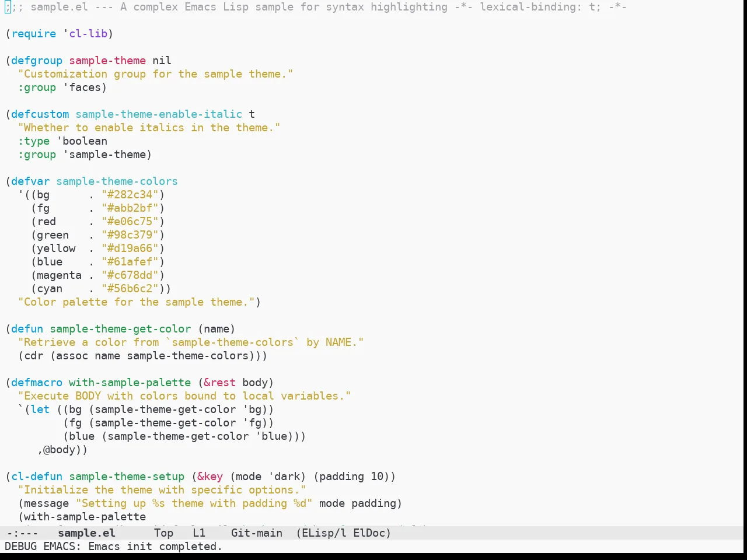The width and height of the screenshot is (747, 560).
Task: Click the macro name 'with-sample-palette' after defmacro
Action: (x=130, y=383)
